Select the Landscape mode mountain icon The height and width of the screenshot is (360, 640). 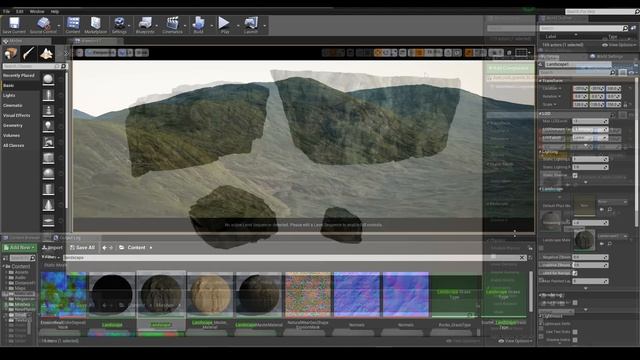click(46, 53)
